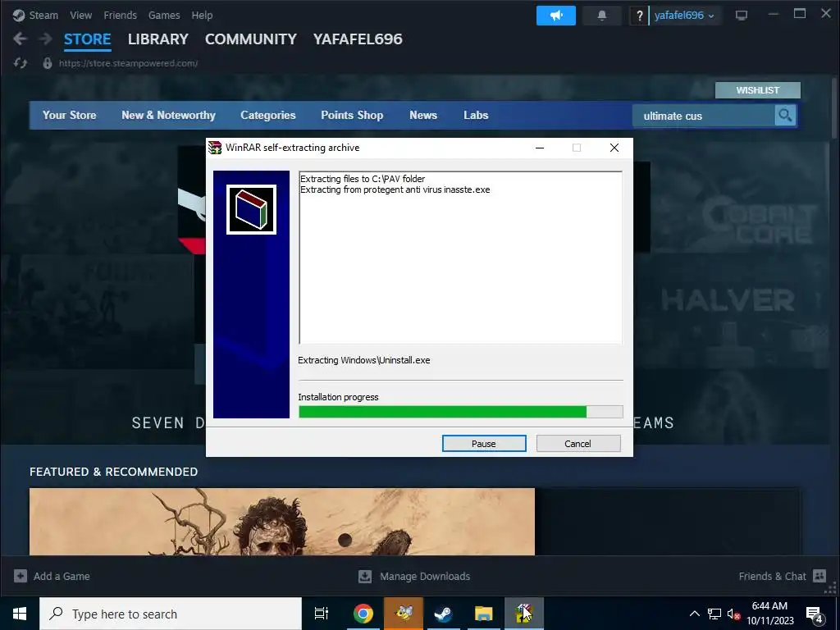Image resolution: width=840 pixels, height=630 pixels.
Task: Open the Friends & Chat icon
Action: click(819, 576)
